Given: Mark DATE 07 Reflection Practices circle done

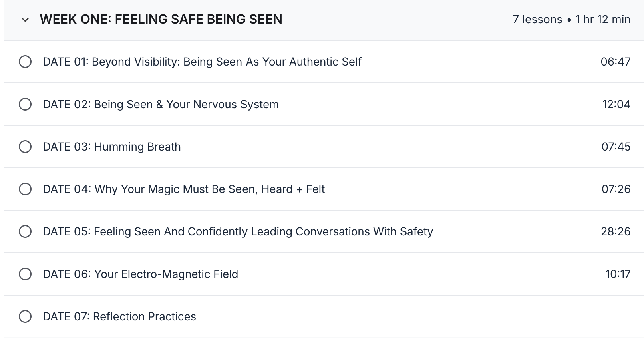Looking at the screenshot, I should click(x=25, y=316).
